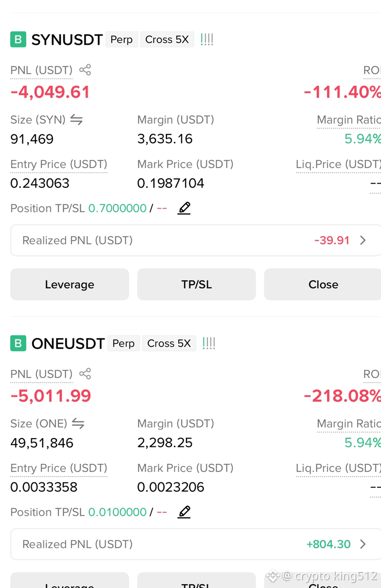
Task: Expand ONEUSDT Realized PNL details chevron
Action: click(363, 544)
